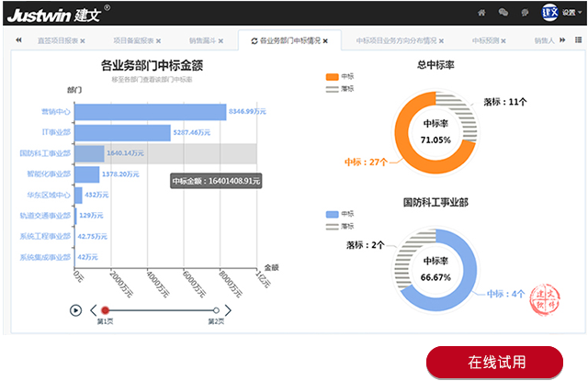The image size is (588, 392).
Task: Click the comment bubble icon in header
Action: (525, 13)
